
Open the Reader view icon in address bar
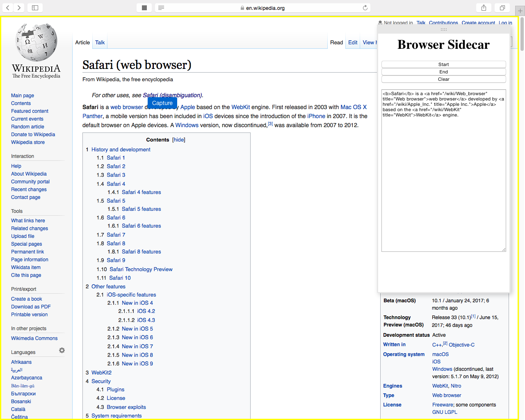[x=161, y=8]
